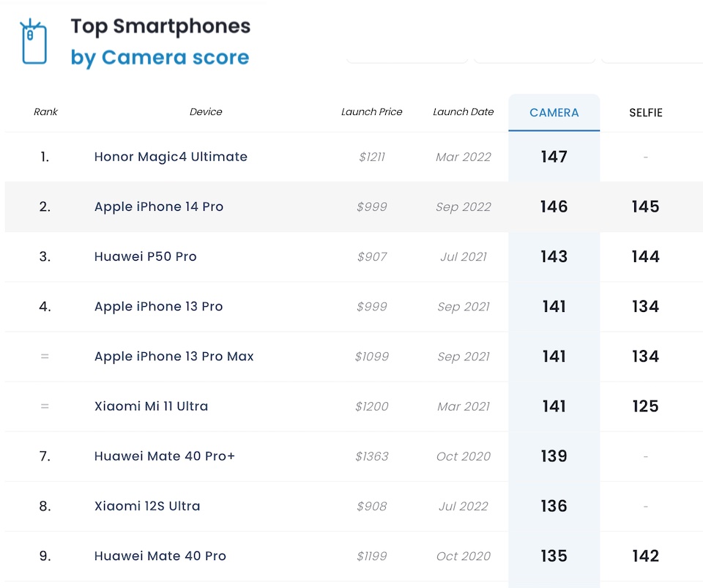Switch to the SELFIE score tab
Screen dimensions: 703x588
click(x=645, y=113)
